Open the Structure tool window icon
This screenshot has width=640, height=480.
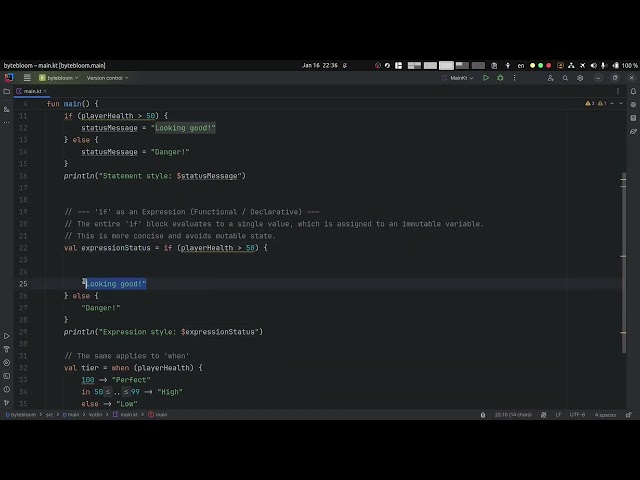[7, 109]
